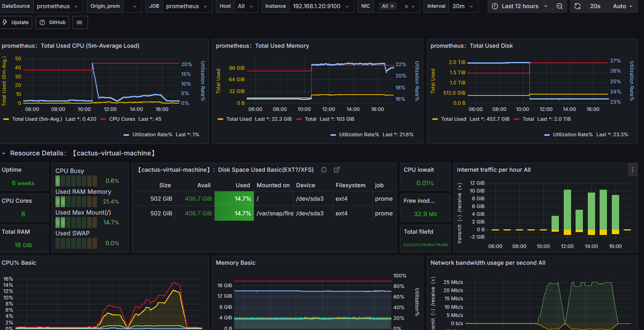Click blue swatch of Utilization Rate% 1% legend

(126, 135)
